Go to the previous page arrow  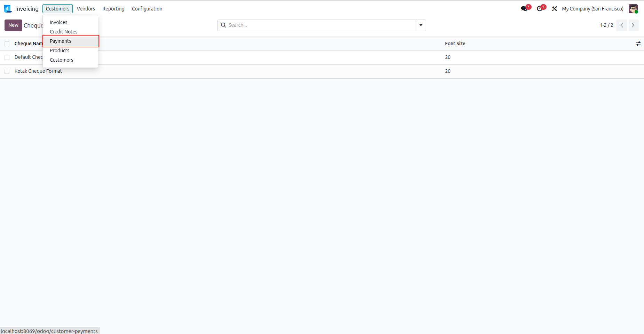(x=622, y=25)
